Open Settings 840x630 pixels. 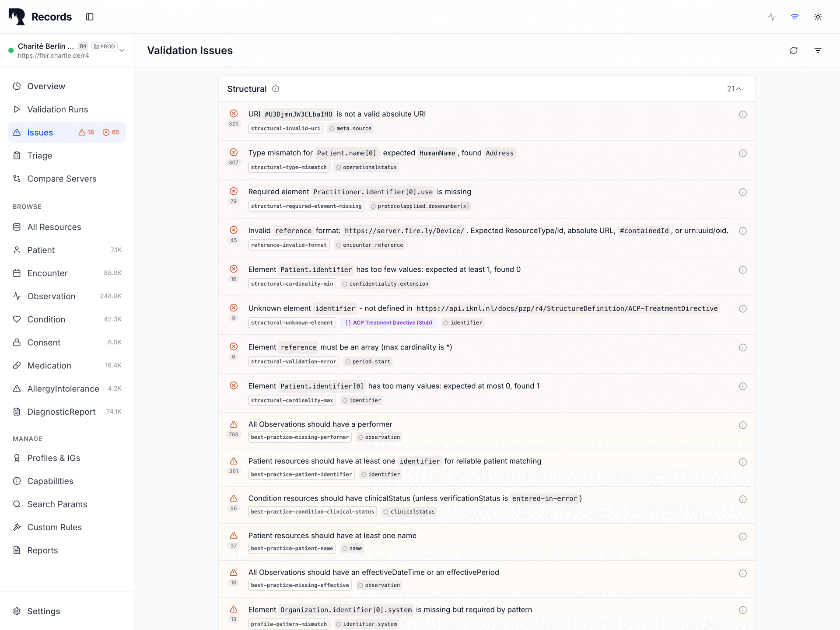pyautogui.click(x=67, y=611)
